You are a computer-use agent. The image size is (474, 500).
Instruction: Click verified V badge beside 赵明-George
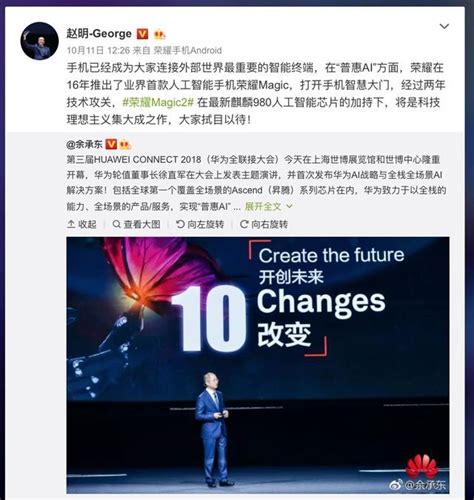143,34
